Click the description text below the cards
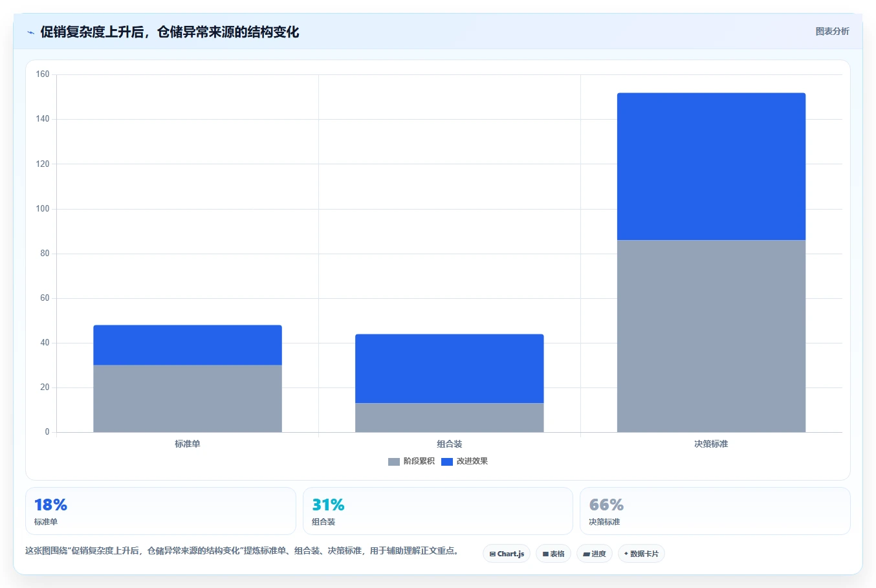The width and height of the screenshot is (876, 588). 242,551
